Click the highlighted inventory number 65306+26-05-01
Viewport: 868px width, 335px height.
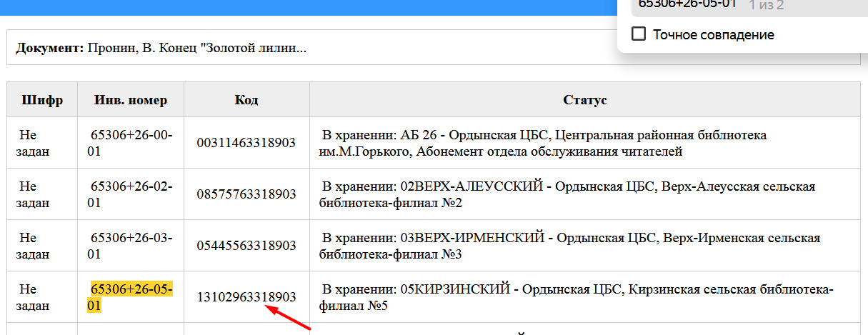131,296
